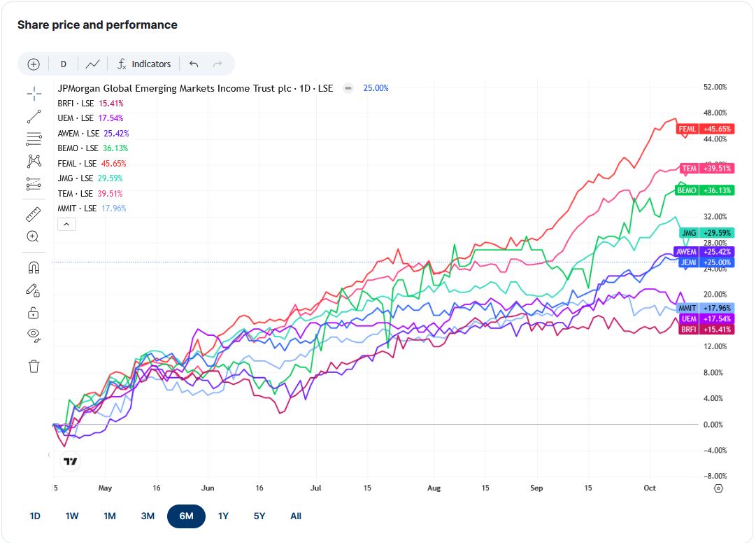
Task: Select the 3M time range
Action: (148, 516)
